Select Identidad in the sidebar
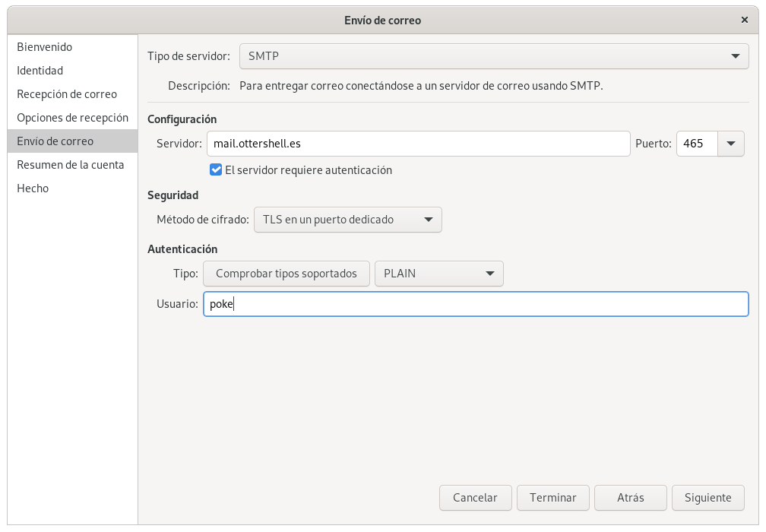 click(40, 71)
